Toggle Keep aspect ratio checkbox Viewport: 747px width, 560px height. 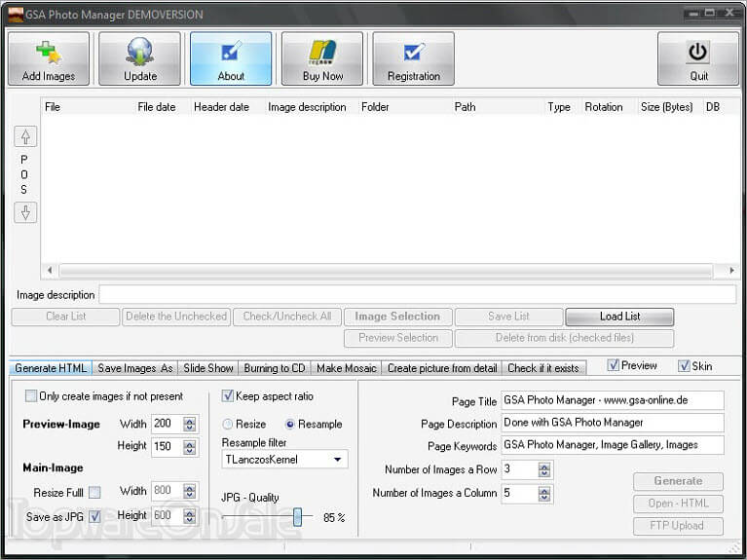(x=228, y=395)
